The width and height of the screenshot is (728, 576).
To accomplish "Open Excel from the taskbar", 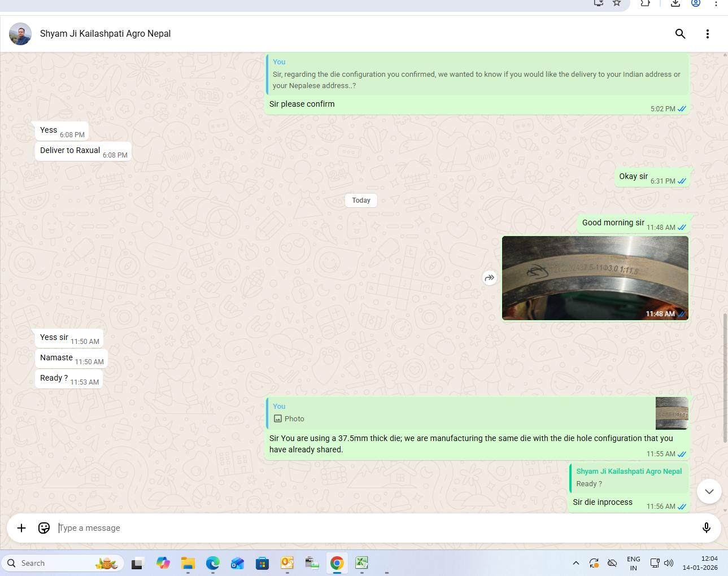I will click(x=361, y=563).
